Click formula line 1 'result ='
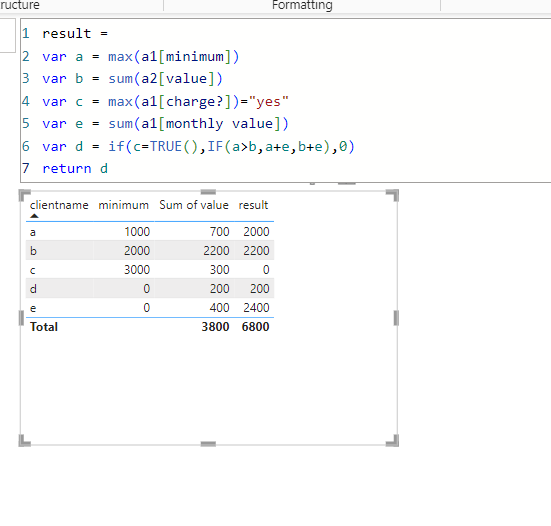This screenshot has width=551, height=526. pyautogui.click(x=75, y=34)
